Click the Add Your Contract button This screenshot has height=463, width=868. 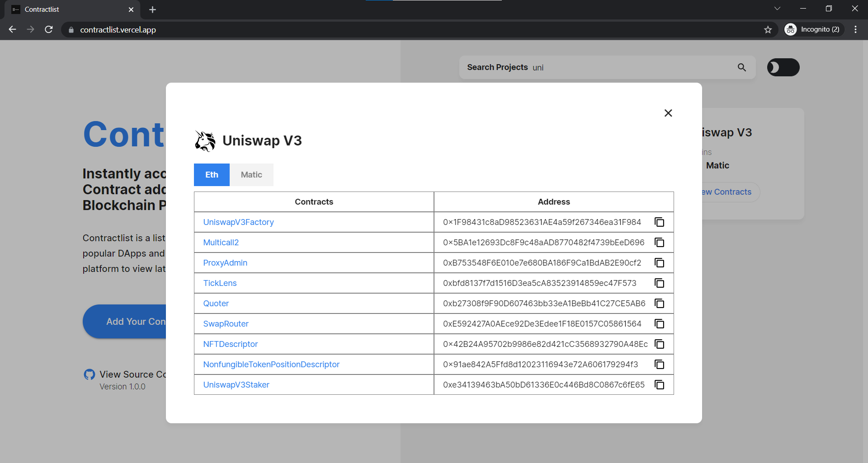point(125,322)
